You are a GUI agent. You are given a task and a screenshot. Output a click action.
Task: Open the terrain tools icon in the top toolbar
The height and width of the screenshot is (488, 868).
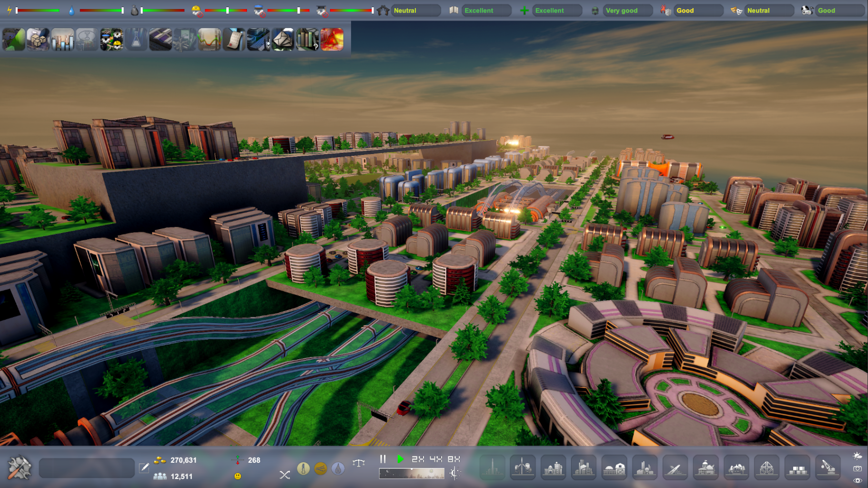pyautogui.click(x=14, y=40)
